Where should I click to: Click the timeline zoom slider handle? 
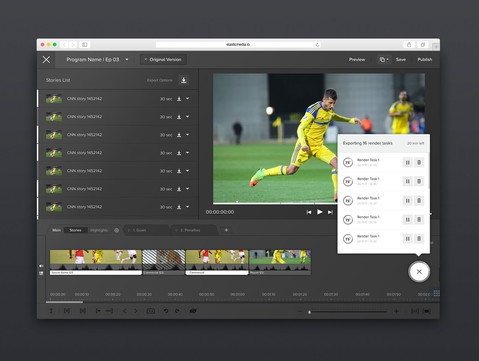pos(309,312)
